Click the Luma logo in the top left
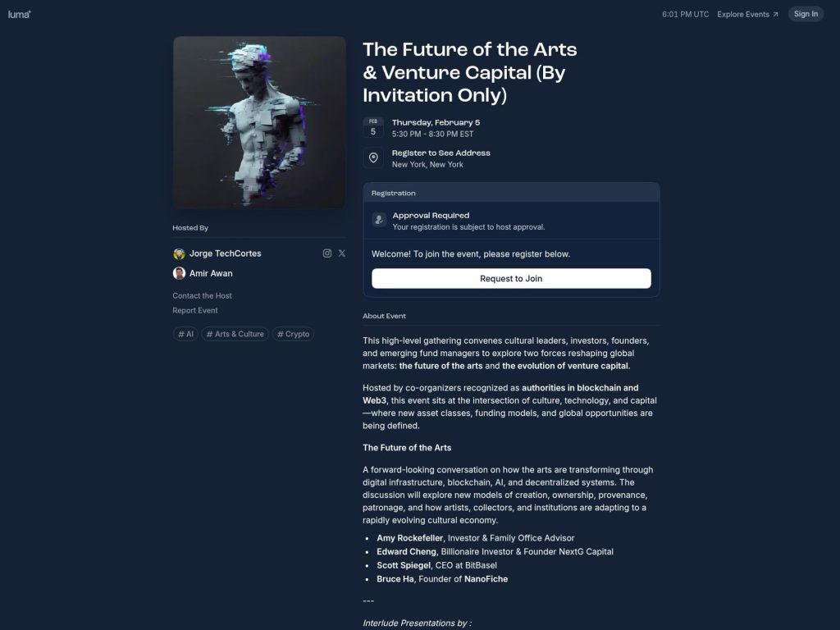 [18, 14]
